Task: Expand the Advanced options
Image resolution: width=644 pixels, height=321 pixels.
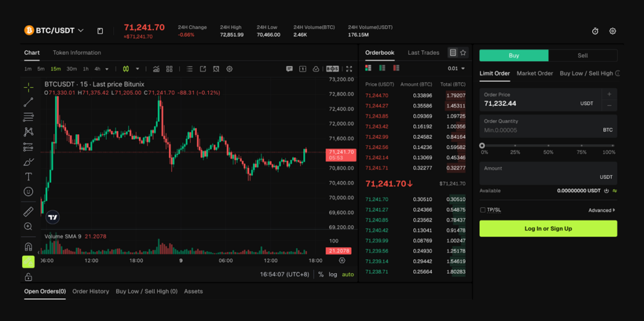Action: (x=602, y=210)
